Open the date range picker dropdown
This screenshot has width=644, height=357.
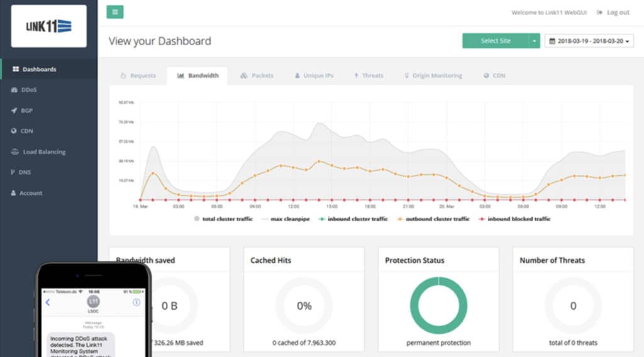click(x=589, y=41)
